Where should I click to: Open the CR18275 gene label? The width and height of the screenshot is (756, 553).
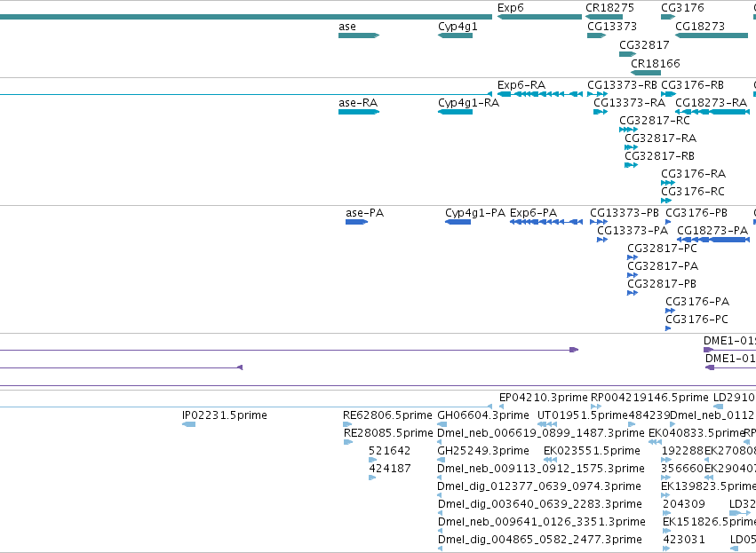point(609,8)
